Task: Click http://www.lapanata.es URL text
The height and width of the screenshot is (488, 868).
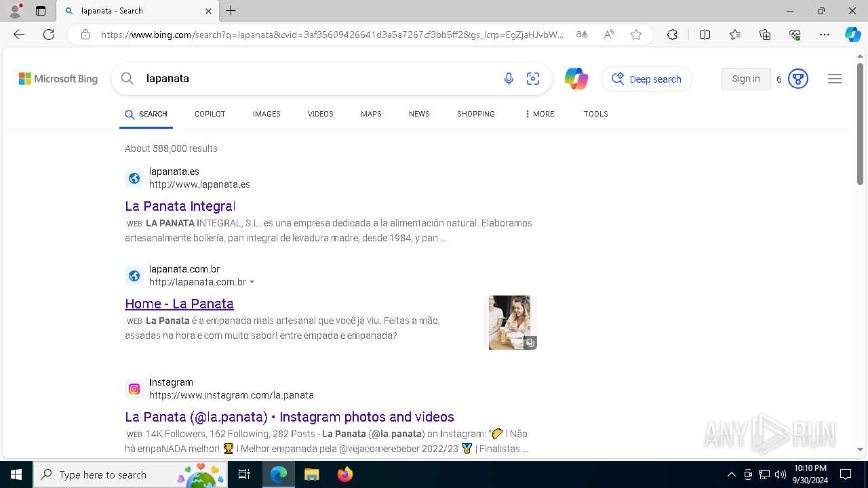Action: [x=199, y=184]
